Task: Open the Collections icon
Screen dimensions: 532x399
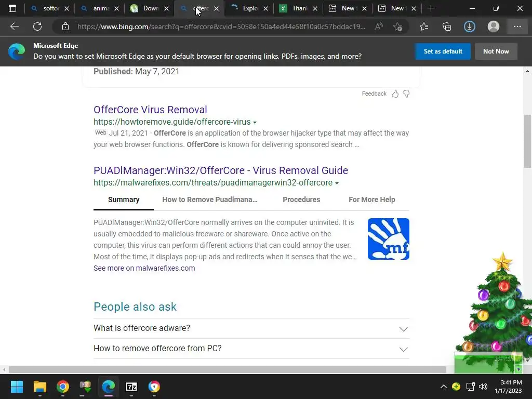Action: [x=447, y=26]
